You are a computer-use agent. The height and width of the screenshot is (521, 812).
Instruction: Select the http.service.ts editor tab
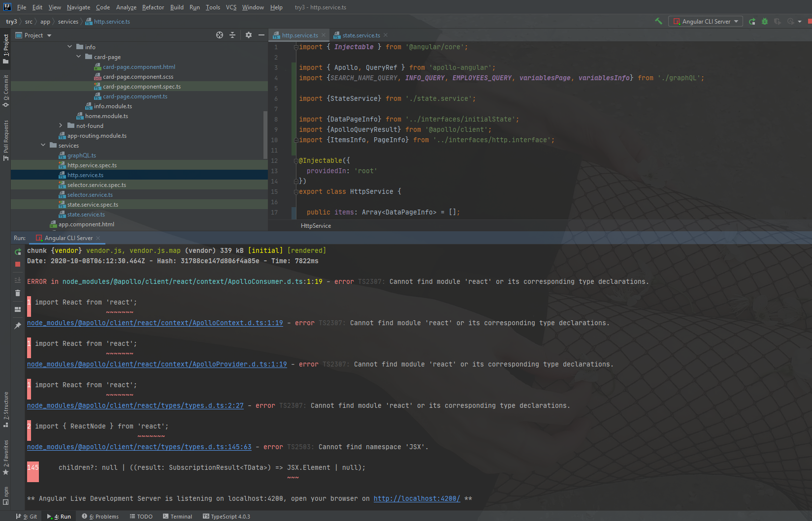(299, 35)
